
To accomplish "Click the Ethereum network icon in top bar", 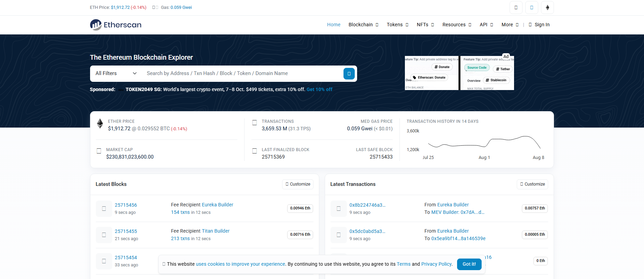I will tap(547, 8).
